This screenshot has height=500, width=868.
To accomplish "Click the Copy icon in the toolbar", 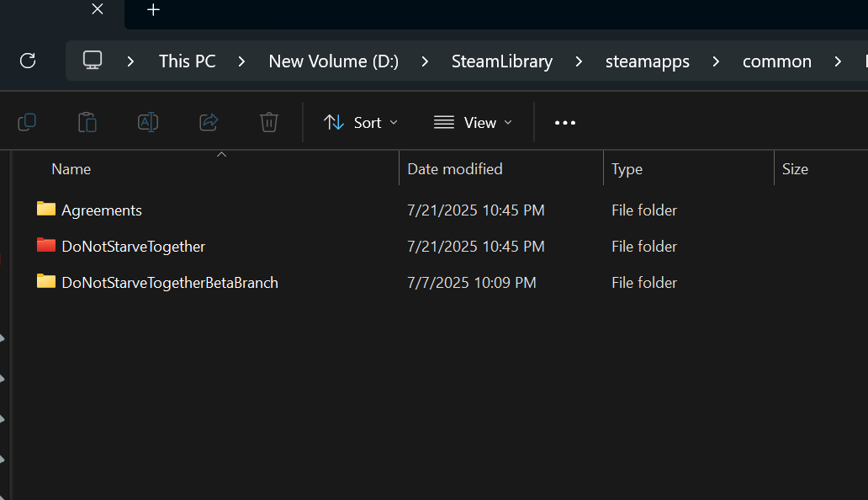I will (x=27, y=122).
